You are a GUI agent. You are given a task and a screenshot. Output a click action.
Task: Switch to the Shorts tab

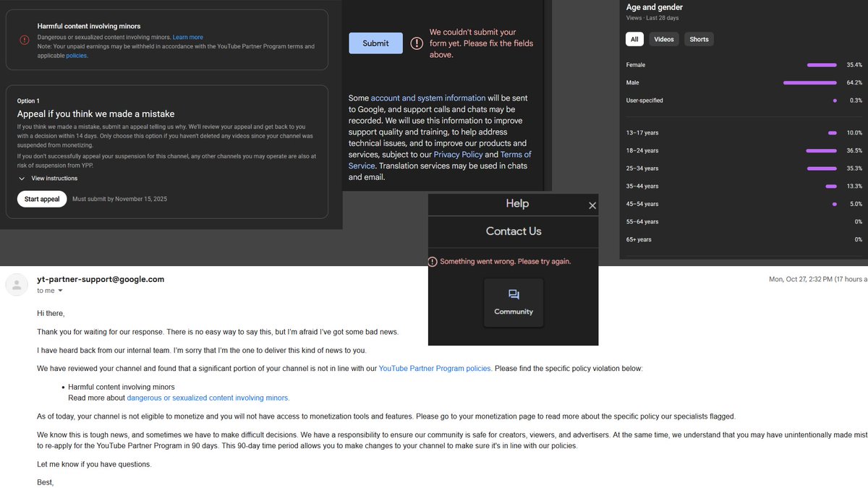[699, 39]
